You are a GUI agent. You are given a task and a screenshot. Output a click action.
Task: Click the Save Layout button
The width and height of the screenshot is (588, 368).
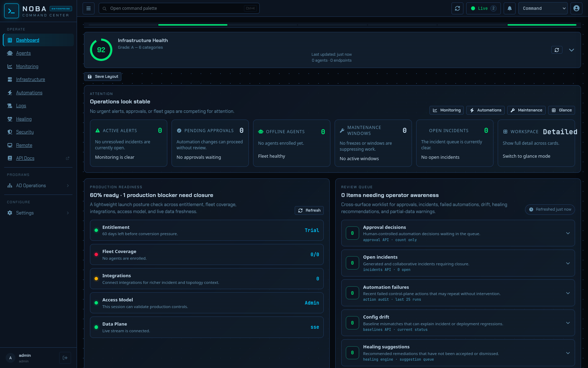pyautogui.click(x=103, y=76)
